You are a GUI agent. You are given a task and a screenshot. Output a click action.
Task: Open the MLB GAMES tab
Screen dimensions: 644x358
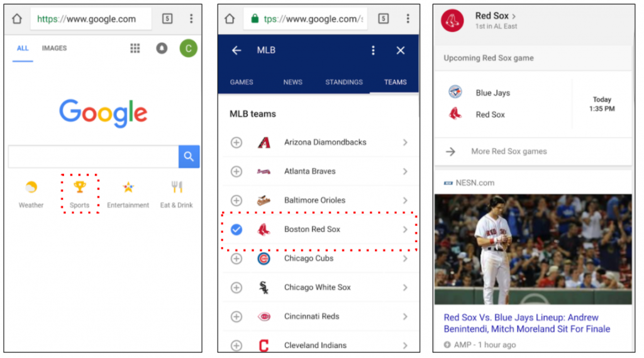pyautogui.click(x=241, y=82)
